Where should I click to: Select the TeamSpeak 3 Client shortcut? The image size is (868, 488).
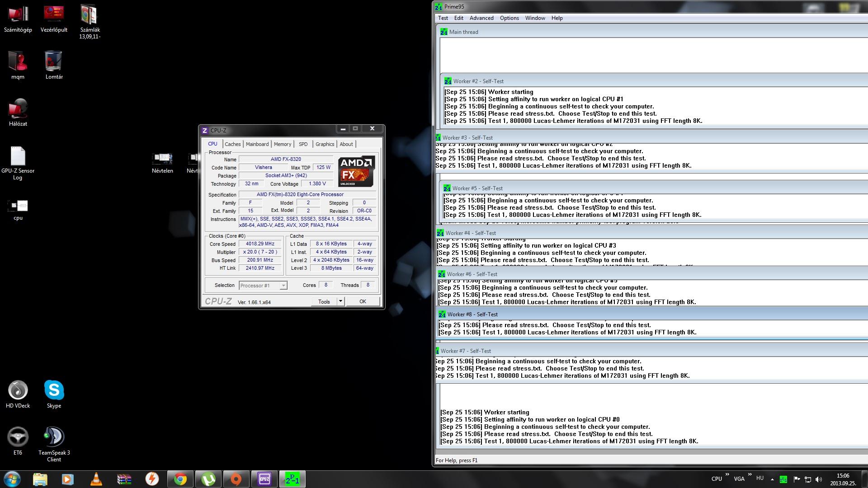click(x=54, y=445)
